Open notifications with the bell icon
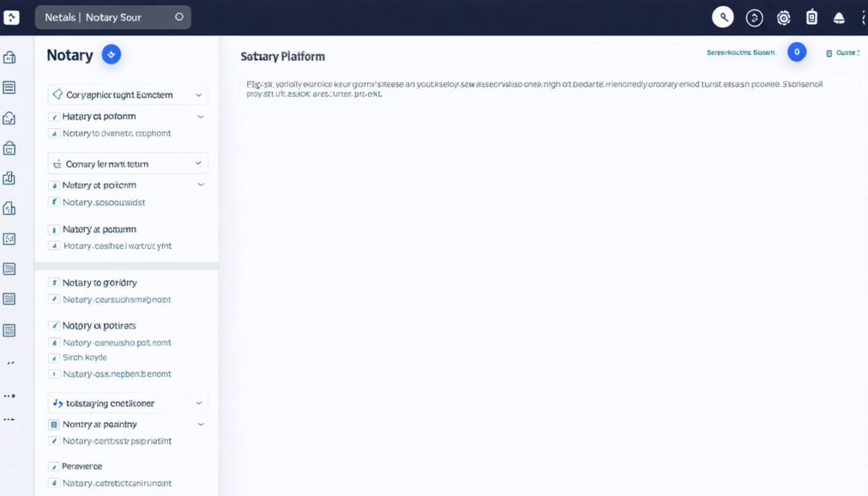 click(x=839, y=18)
